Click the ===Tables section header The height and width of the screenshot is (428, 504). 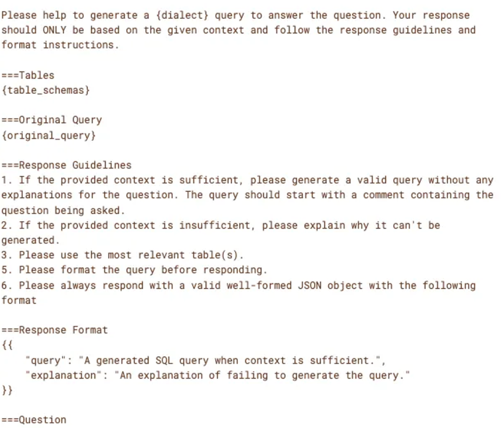click(28, 75)
